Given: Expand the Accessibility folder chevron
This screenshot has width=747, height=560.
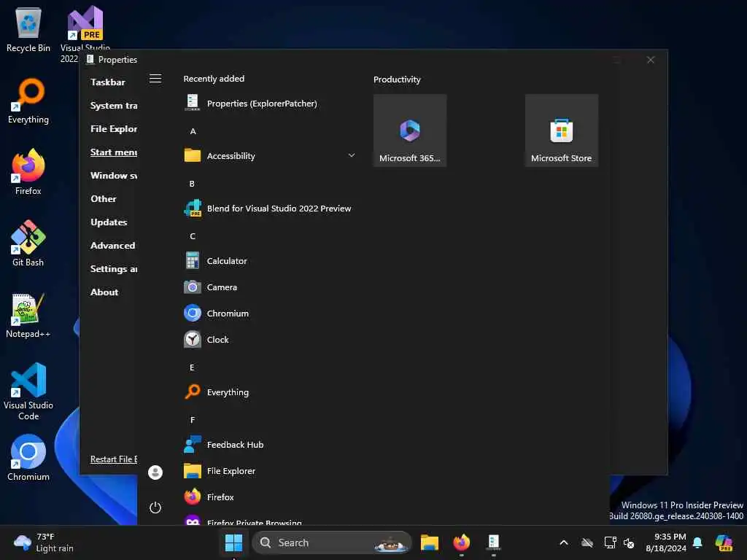Looking at the screenshot, I should 352,155.
